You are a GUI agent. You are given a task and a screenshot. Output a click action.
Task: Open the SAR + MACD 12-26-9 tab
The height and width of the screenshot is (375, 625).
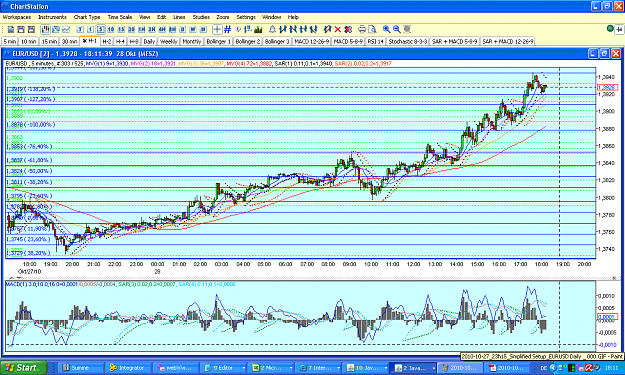(x=507, y=41)
